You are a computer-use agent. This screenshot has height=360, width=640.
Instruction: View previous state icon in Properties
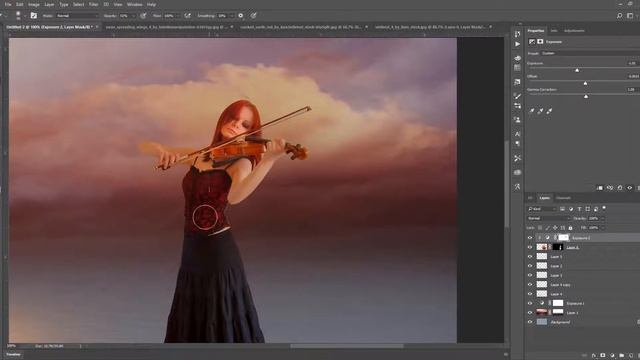(x=610, y=188)
